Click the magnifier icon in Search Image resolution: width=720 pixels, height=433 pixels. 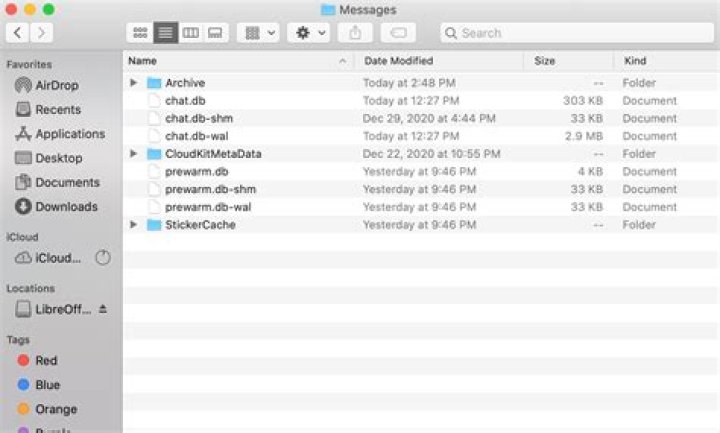tap(451, 33)
